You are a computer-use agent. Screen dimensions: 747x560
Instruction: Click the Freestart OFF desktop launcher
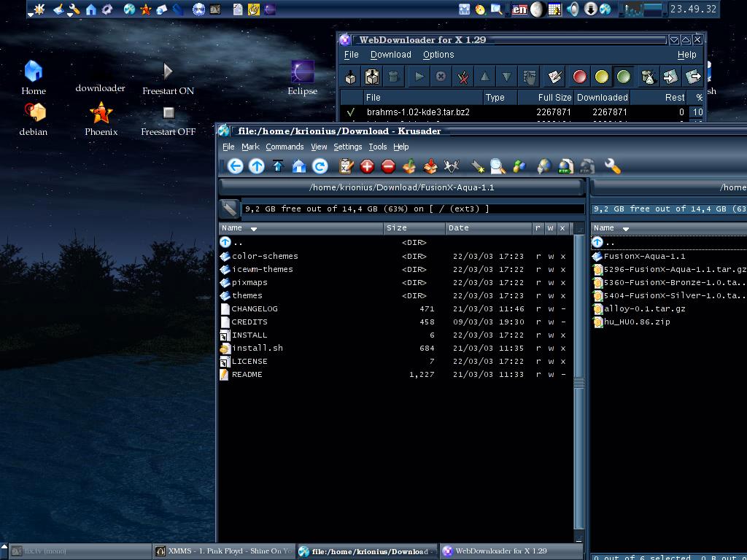click(169, 120)
